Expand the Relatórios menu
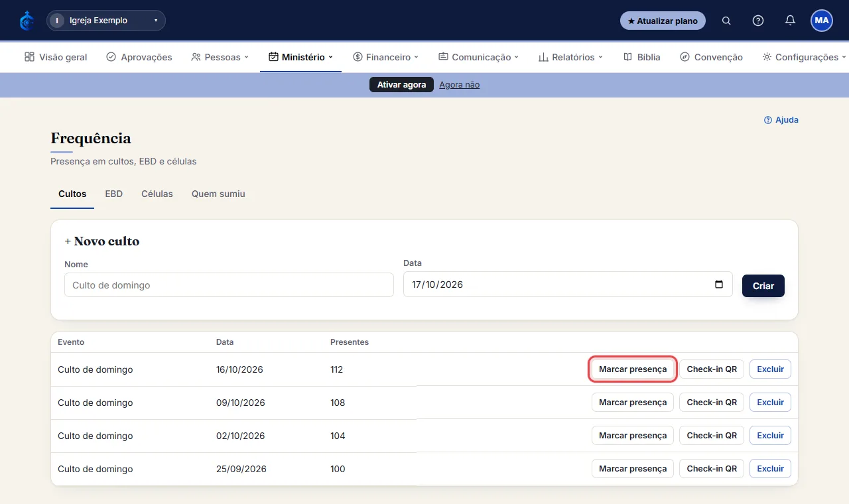 pyautogui.click(x=570, y=57)
